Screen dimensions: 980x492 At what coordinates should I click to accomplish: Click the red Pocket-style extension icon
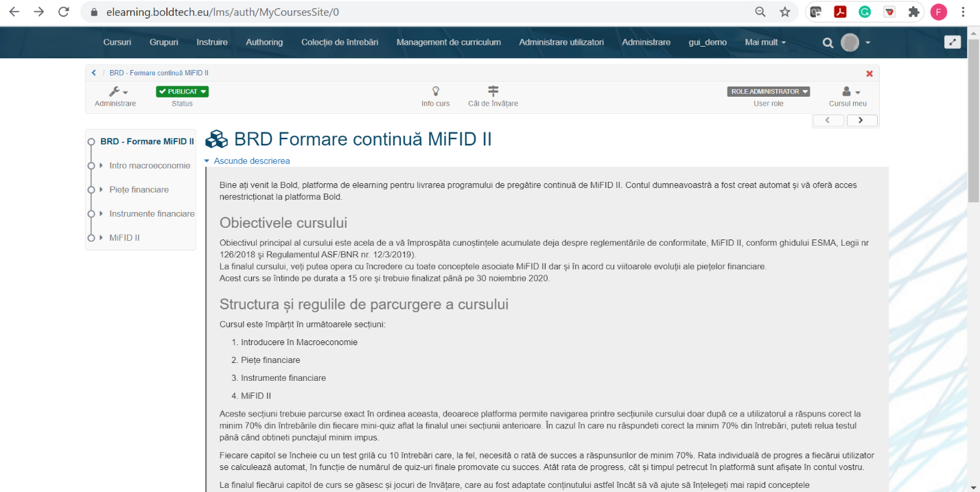[x=889, y=12]
